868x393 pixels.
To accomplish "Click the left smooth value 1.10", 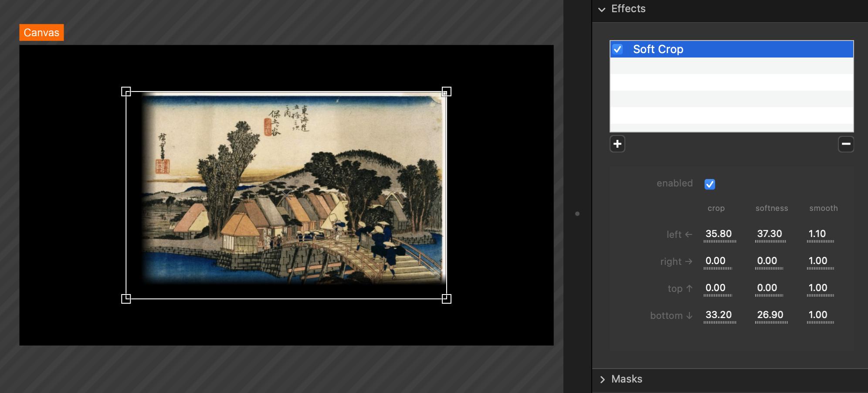I will coord(817,234).
